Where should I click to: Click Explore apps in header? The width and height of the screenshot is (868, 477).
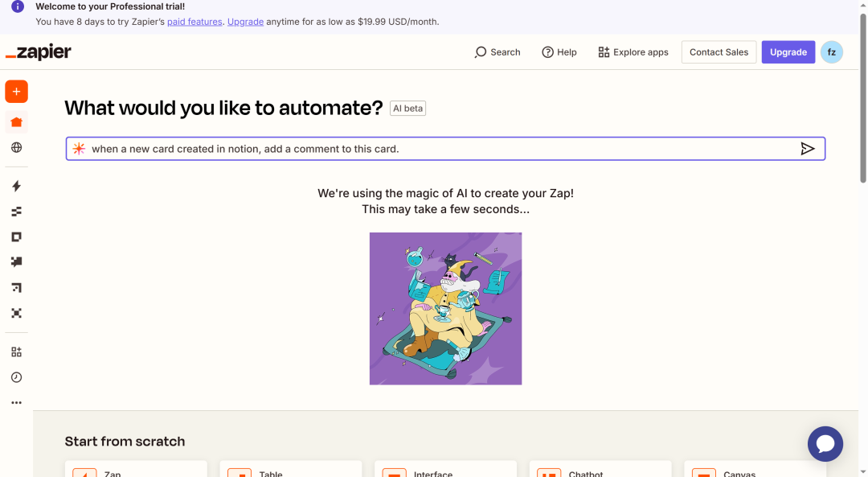point(633,52)
